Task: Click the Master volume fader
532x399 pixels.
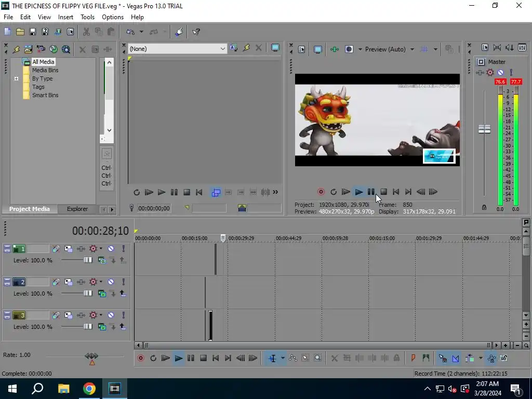Action: [484, 129]
